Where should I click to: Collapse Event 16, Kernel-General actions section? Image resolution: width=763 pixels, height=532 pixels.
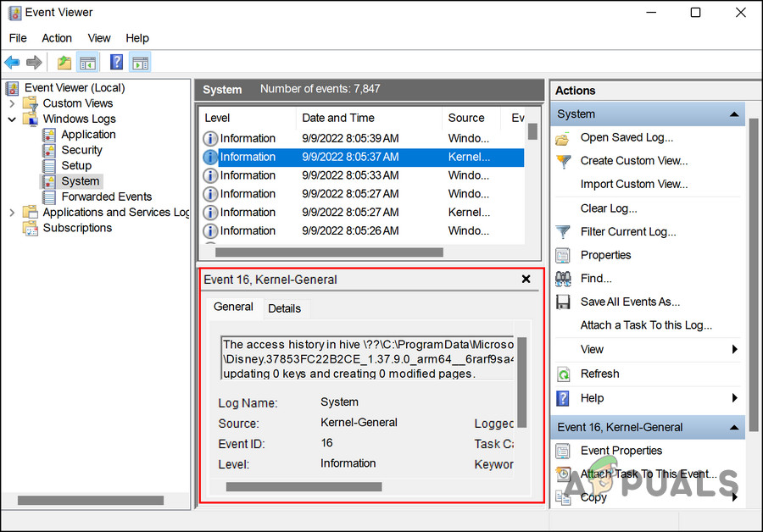click(734, 428)
